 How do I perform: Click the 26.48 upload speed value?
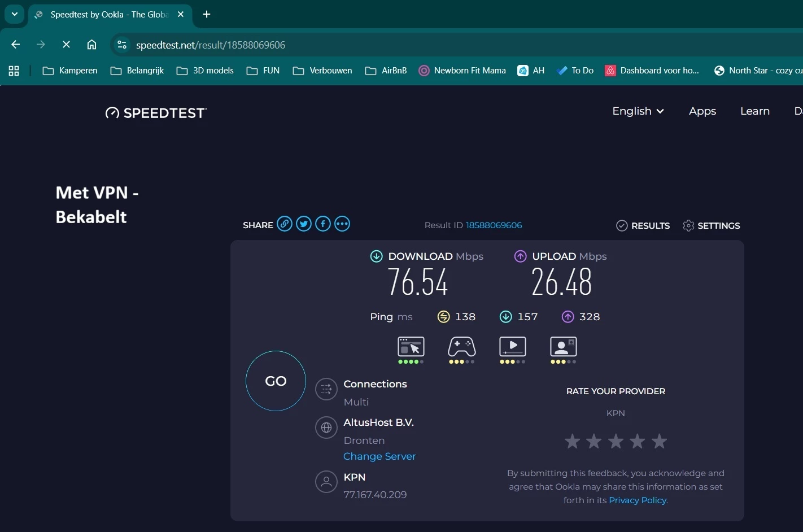tap(562, 282)
